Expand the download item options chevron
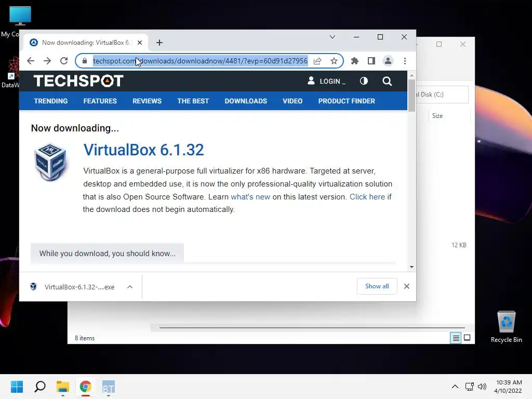Viewport: 532px width, 399px height. pos(129,287)
